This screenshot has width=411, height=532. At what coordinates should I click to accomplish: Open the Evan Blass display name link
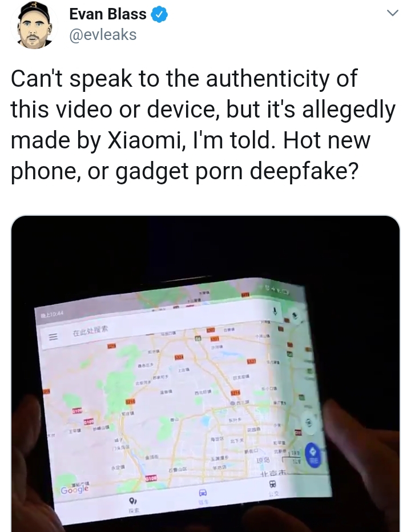[x=107, y=14]
